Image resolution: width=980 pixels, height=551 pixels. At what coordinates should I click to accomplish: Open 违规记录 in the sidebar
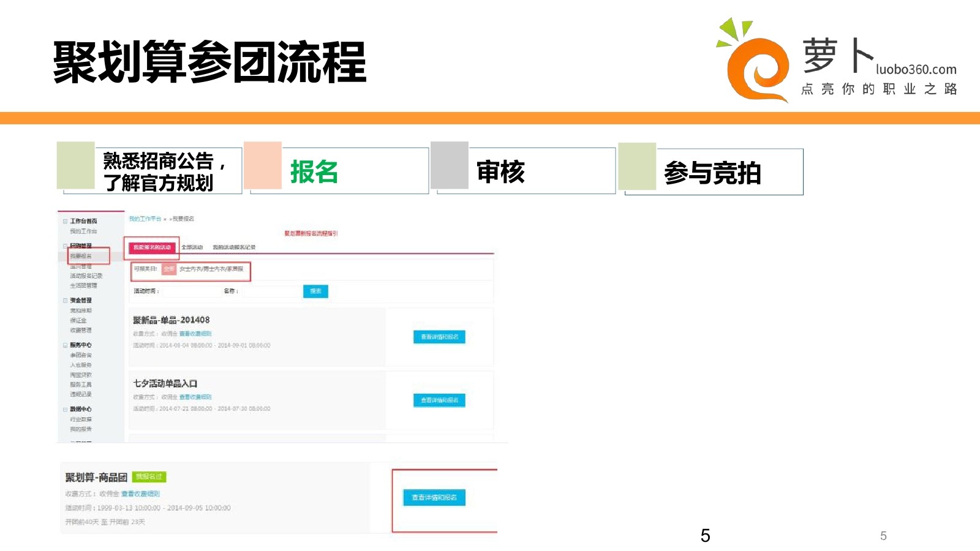[x=81, y=394]
